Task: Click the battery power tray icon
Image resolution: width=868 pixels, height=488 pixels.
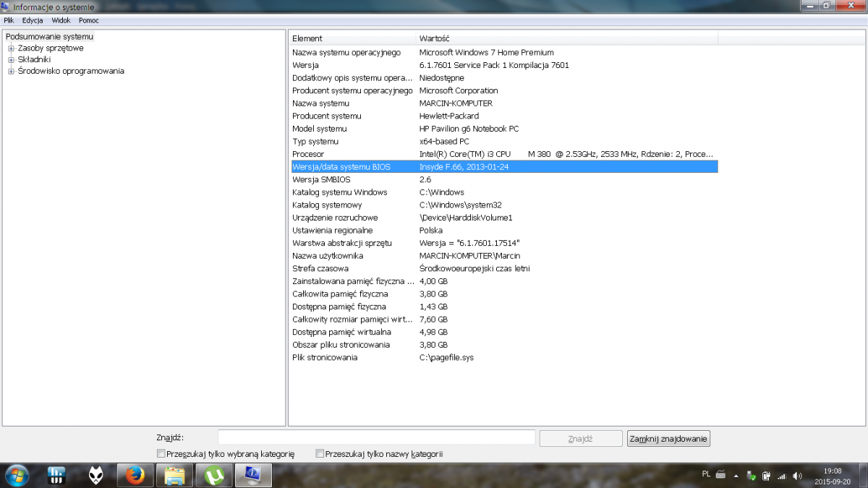Action: [x=767, y=476]
